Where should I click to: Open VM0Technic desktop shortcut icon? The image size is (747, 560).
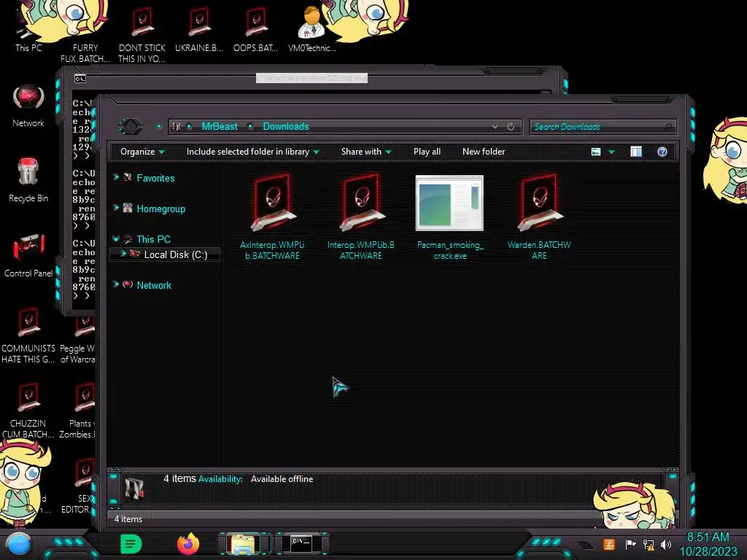point(312,29)
